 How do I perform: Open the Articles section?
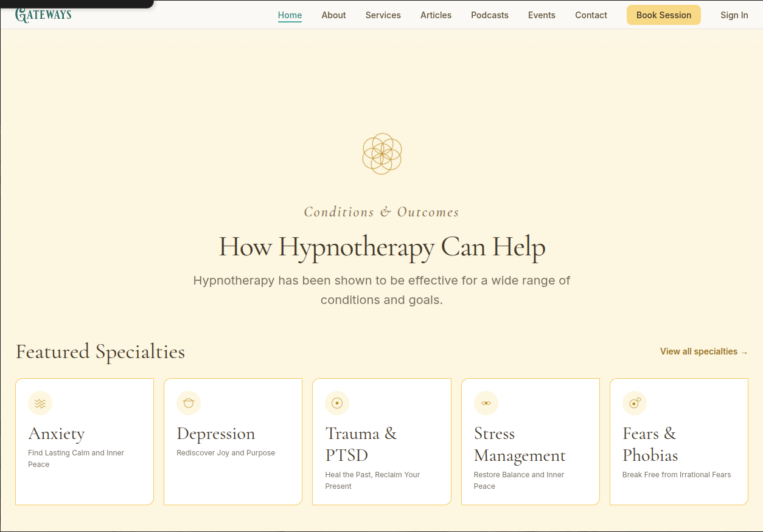tap(436, 15)
